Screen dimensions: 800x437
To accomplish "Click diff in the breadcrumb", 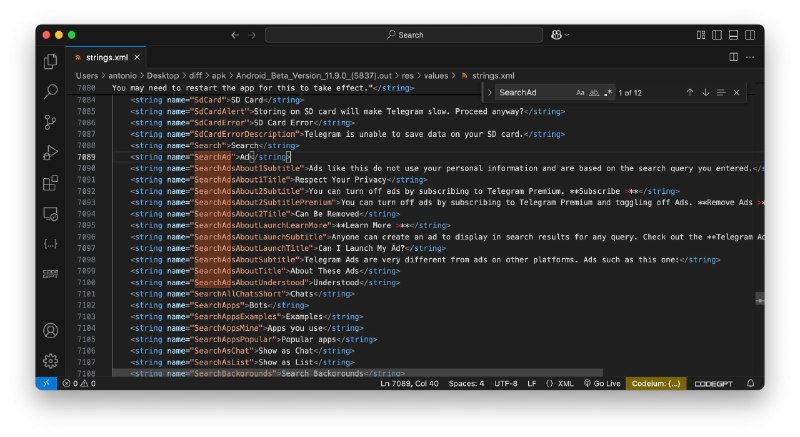I will coord(195,75).
